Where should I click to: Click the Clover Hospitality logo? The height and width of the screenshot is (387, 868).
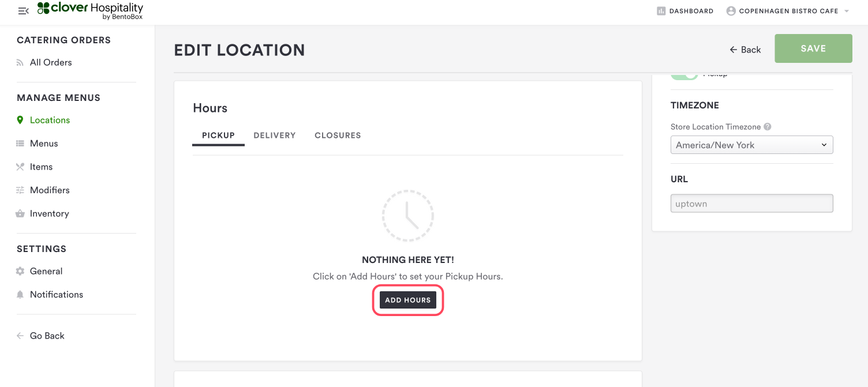coord(90,11)
